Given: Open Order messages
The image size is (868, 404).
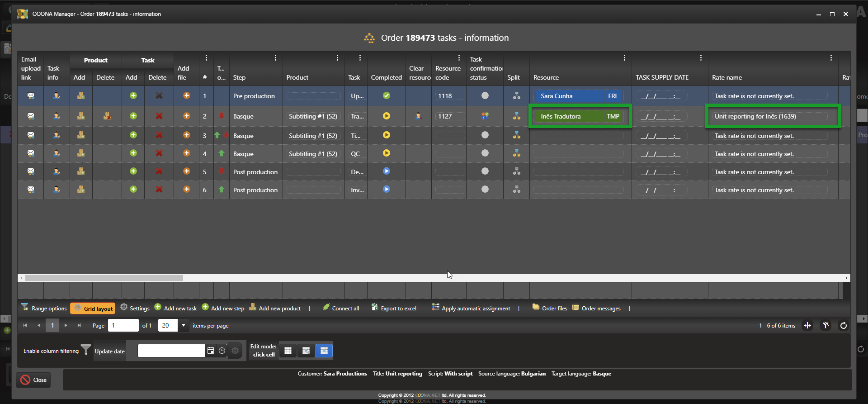Looking at the screenshot, I should pos(596,309).
